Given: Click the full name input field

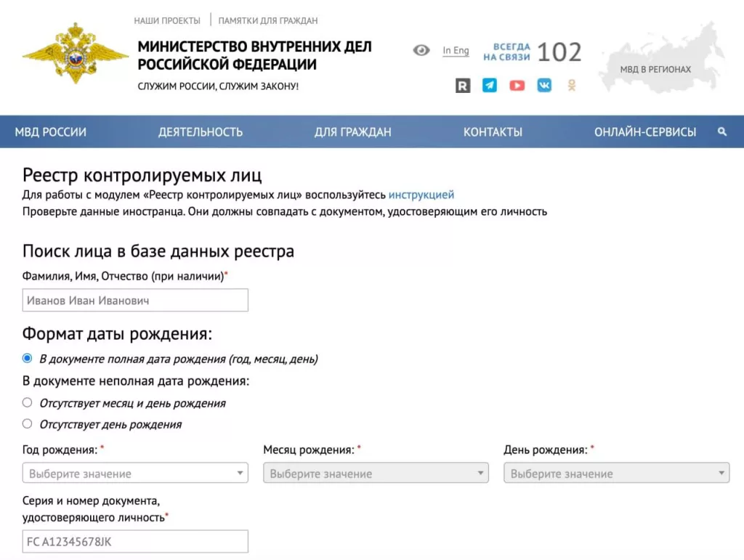Looking at the screenshot, I should tap(135, 299).
